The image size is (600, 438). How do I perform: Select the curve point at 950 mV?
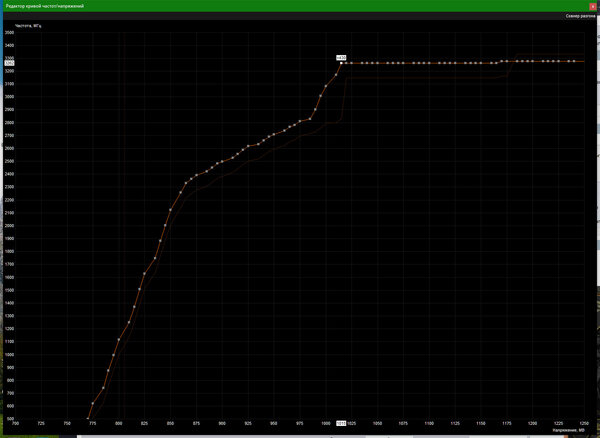274,134
